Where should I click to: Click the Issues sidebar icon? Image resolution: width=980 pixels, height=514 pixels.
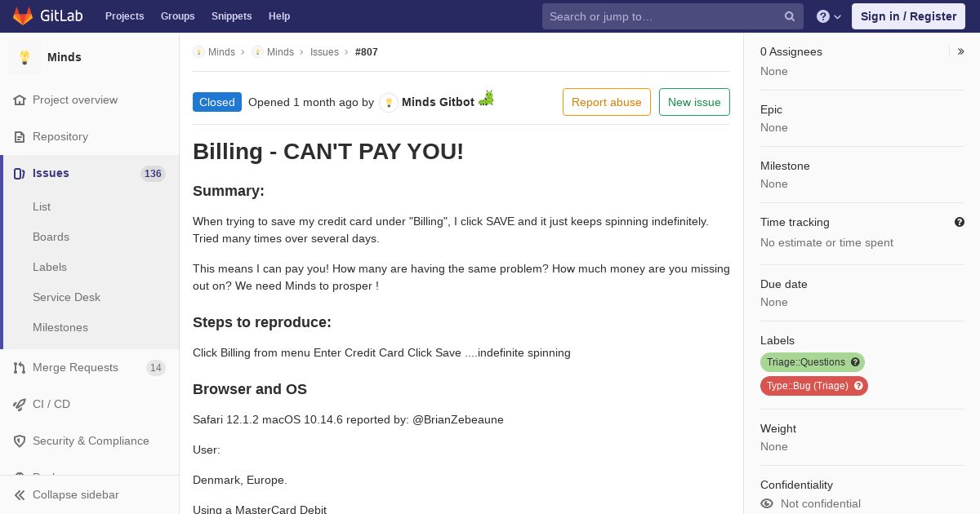[20, 174]
